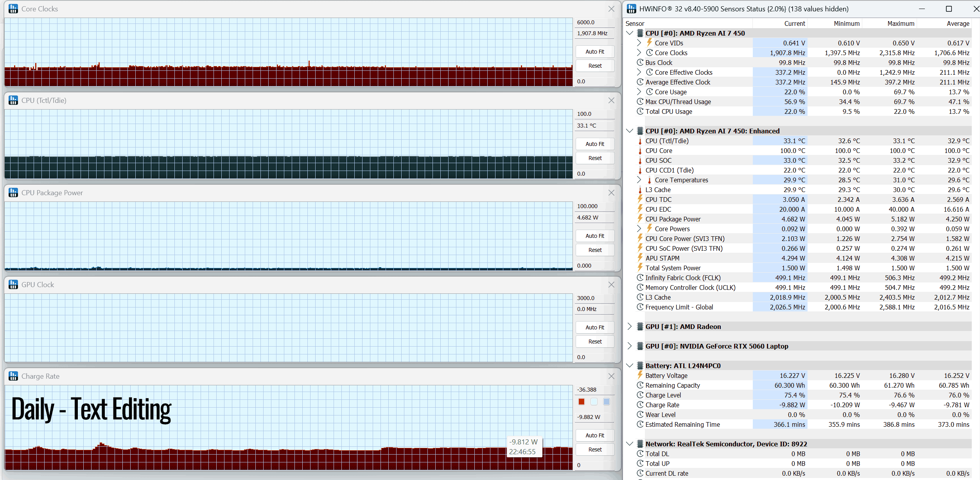Viewport: 980px width, 480px height.
Task: Click the HWiNFO Sensors Status title bar icon
Action: tap(632, 9)
